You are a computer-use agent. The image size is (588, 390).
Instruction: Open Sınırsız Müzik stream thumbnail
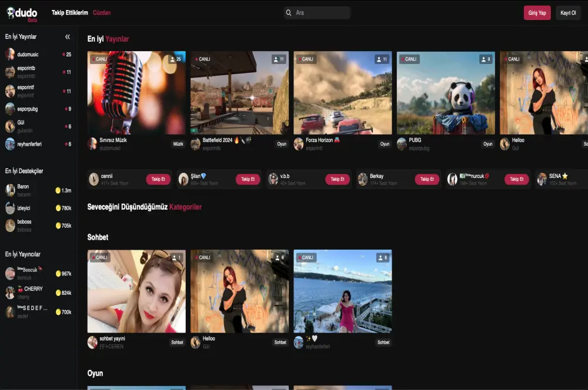(x=136, y=93)
